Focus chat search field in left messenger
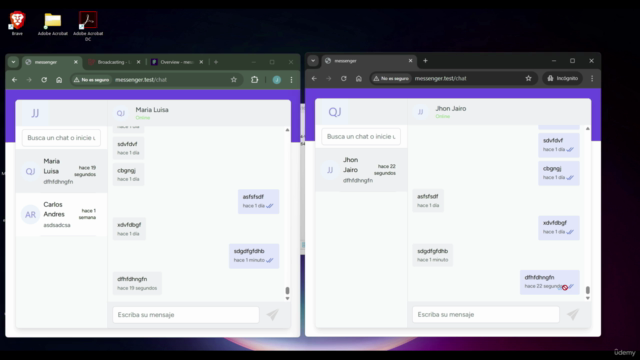The image size is (640, 360). [x=61, y=138]
